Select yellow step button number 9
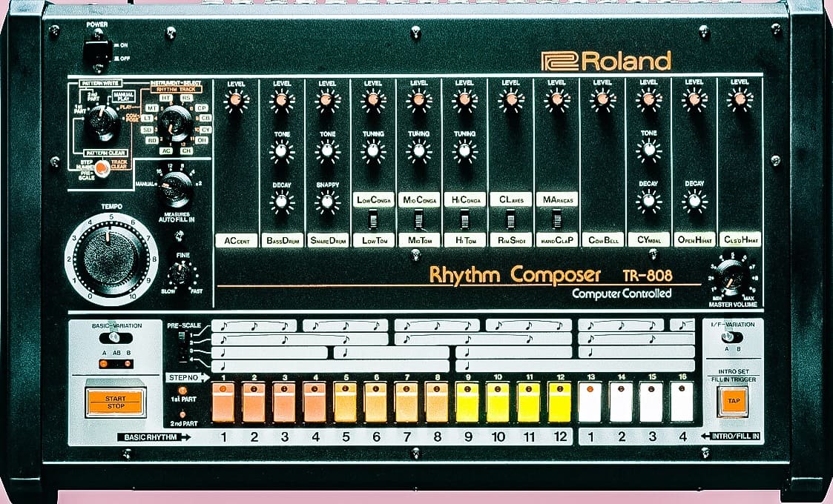The width and height of the screenshot is (833, 504). click(x=467, y=402)
